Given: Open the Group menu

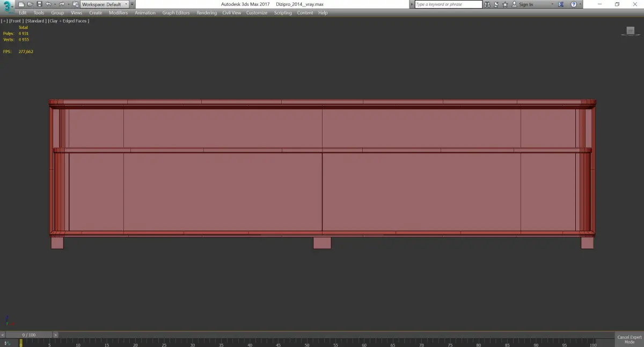Looking at the screenshot, I should point(57,13).
